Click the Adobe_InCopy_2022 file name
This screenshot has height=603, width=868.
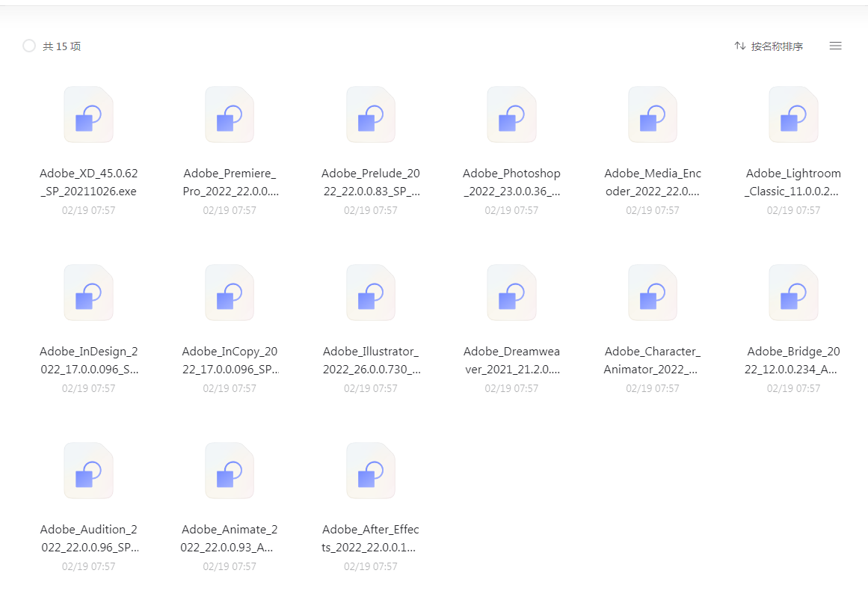230,360
